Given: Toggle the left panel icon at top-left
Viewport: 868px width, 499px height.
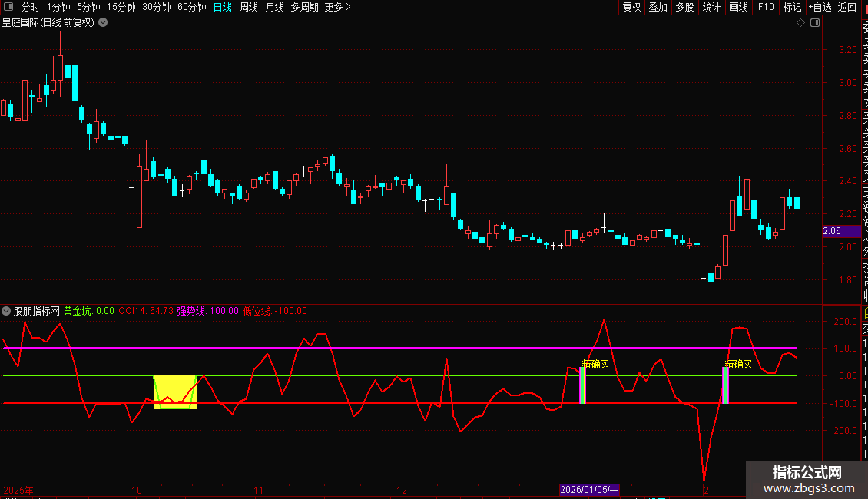Looking at the screenshot, I should click(9, 8).
